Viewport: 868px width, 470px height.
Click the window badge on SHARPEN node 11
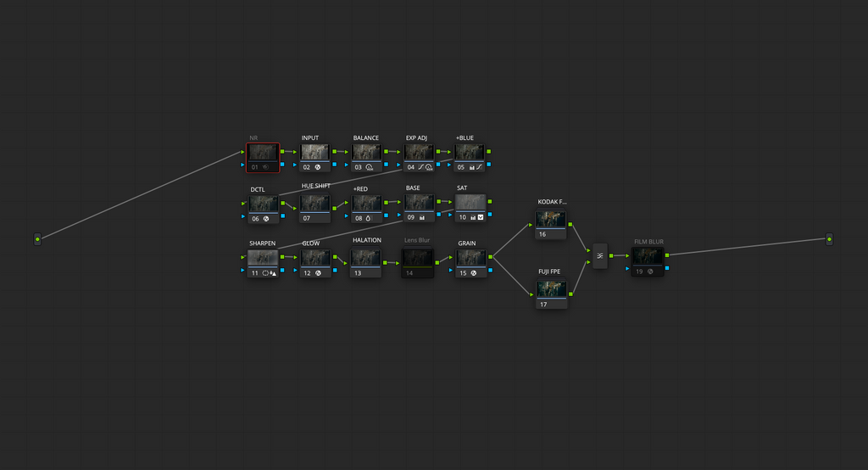pos(265,273)
